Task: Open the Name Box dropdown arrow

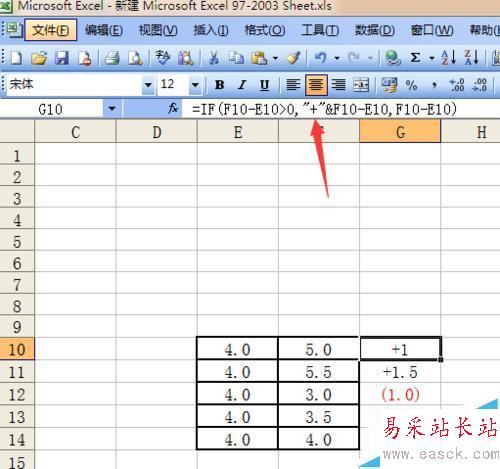Action: pyautogui.click(x=112, y=109)
